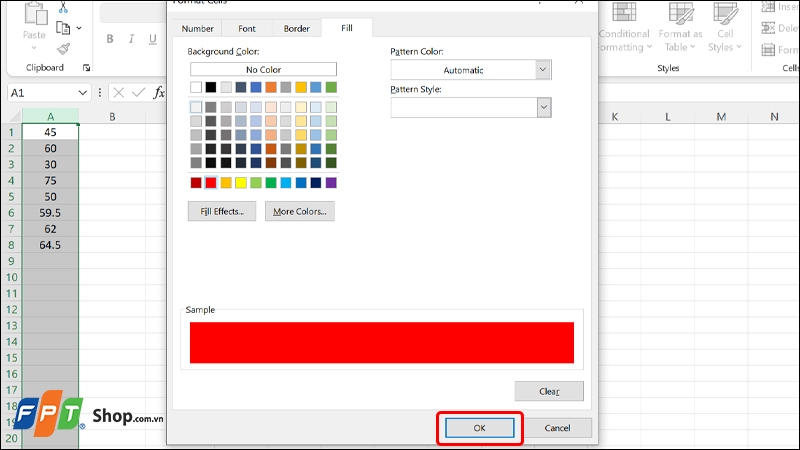Choose the yellow standard color
Viewport: 800px width, 450px height.
(x=241, y=183)
